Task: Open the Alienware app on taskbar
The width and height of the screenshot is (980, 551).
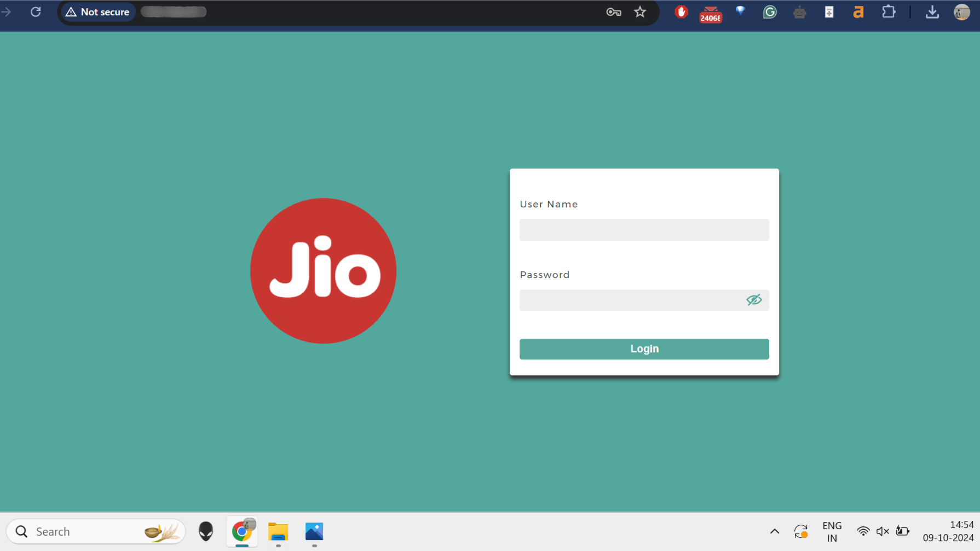Action: [206, 531]
